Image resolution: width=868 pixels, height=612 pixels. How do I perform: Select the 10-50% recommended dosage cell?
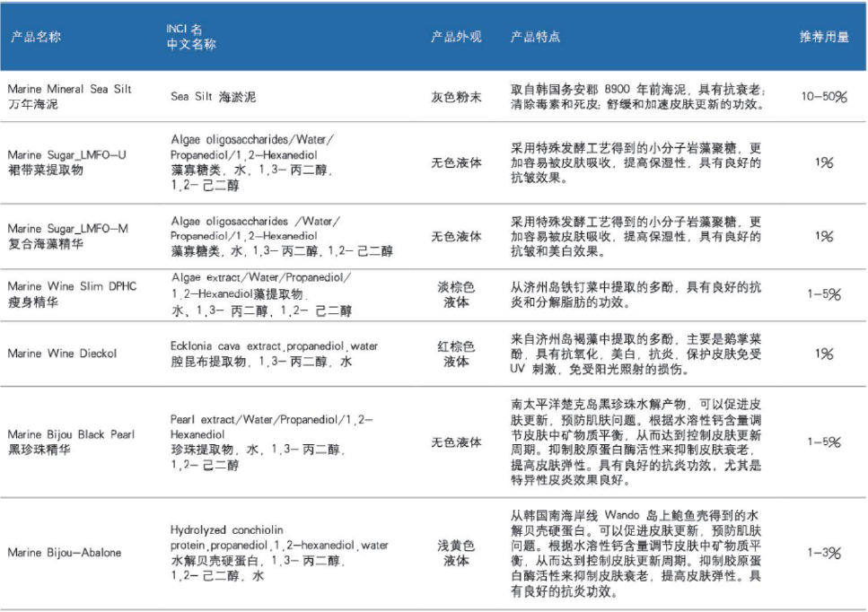pos(824,97)
